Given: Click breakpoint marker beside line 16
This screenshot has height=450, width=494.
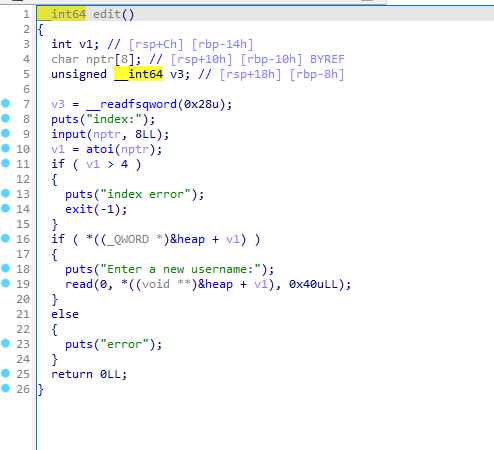Looking at the screenshot, I should (x=6, y=238).
